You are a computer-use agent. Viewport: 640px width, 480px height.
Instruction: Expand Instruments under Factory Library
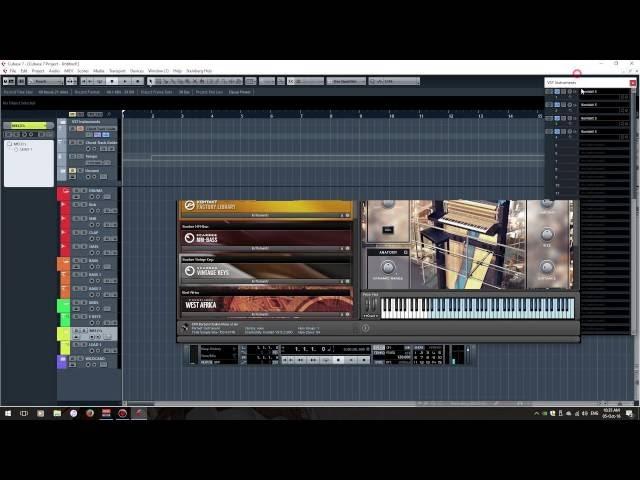click(260, 215)
